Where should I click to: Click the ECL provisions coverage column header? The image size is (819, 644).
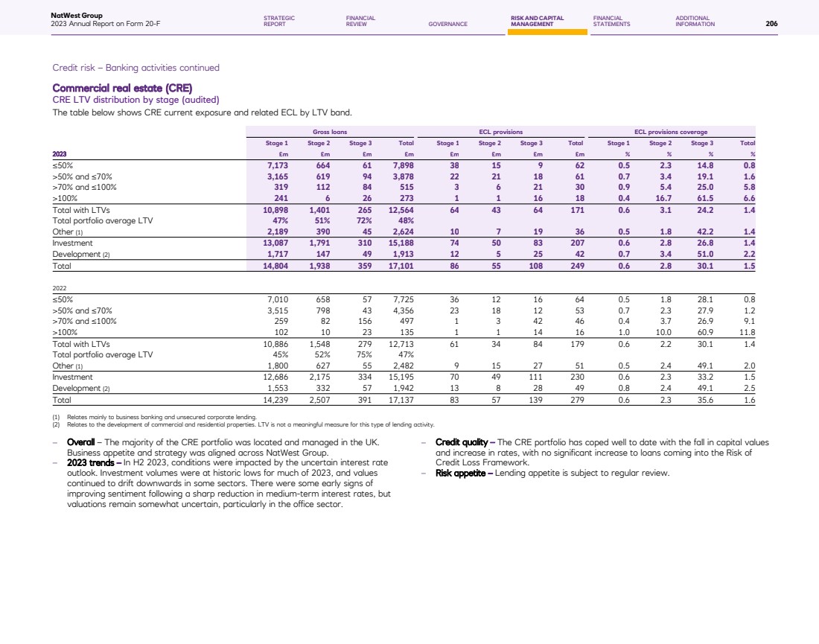(670, 131)
